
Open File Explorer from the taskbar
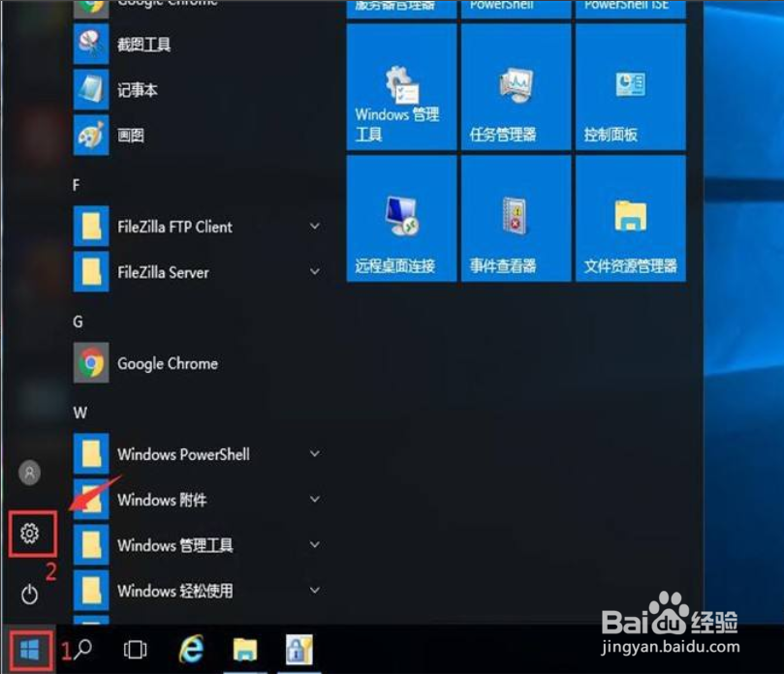coord(245,650)
